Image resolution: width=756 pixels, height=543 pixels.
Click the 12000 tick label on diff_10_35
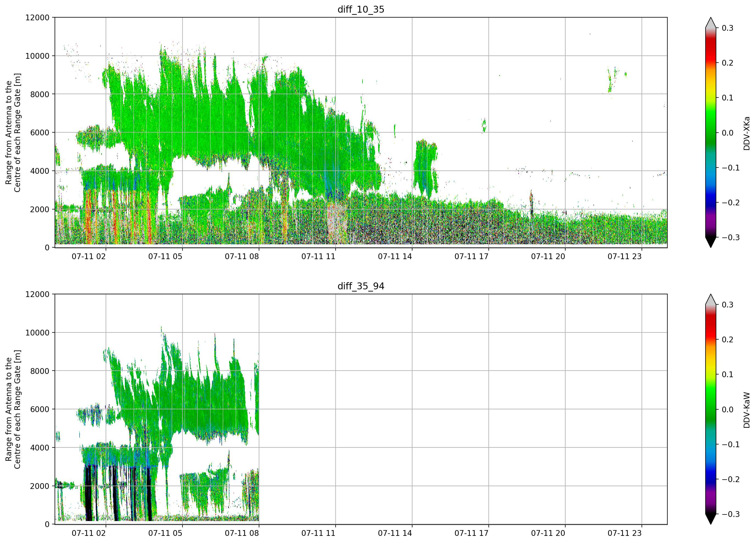pos(37,18)
